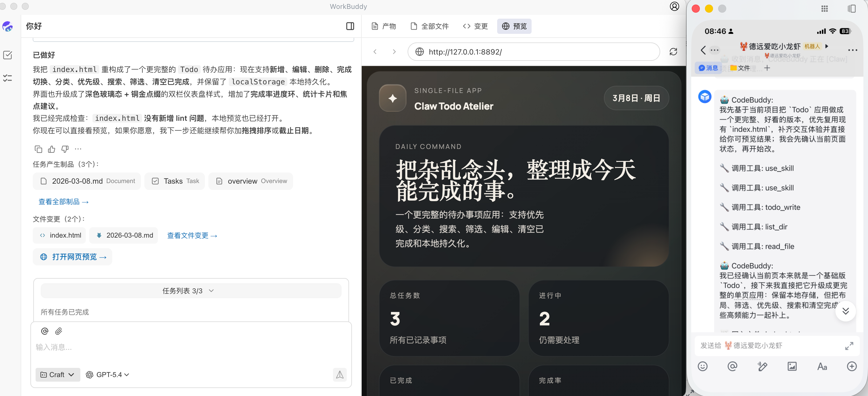Open the Craft mode dropdown
The height and width of the screenshot is (396, 868).
pyautogui.click(x=58, y=374)
